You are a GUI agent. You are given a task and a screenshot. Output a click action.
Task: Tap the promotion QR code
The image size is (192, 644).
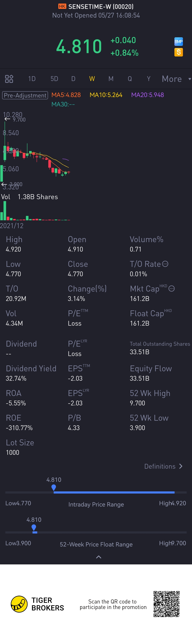coord(166,604)
